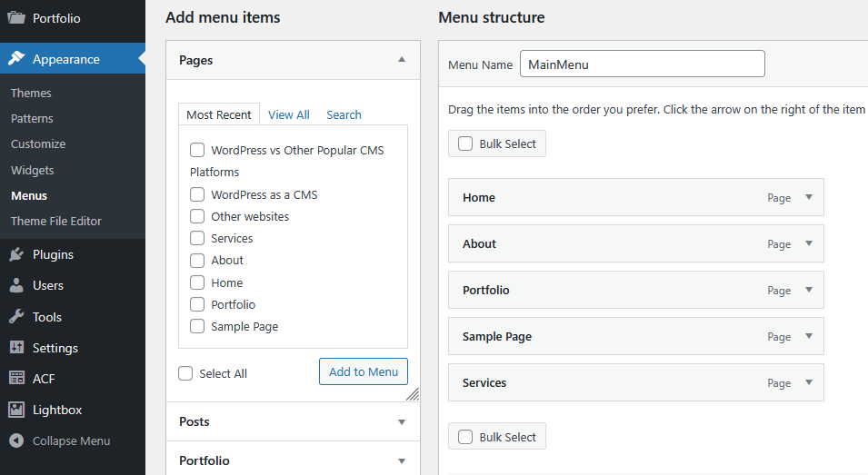Image resolution: width=868 pixels, height=475 pixels.
Task: Open the Tools wrench icon
Action: point(16,317)
